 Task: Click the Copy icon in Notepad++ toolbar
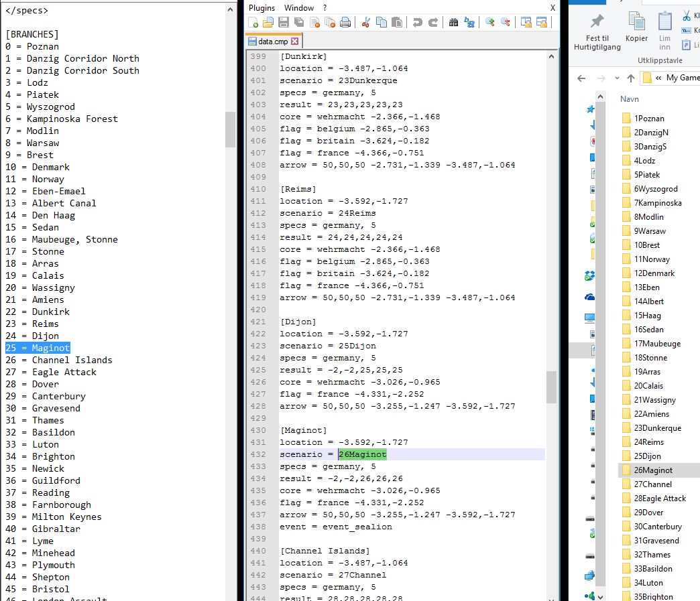point(382,22)
